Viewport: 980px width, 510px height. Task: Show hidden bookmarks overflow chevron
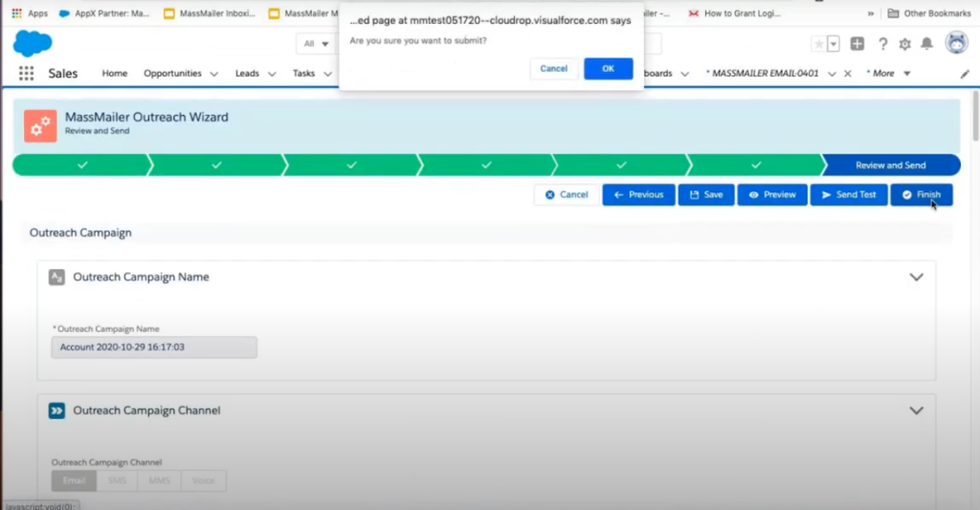870,13
